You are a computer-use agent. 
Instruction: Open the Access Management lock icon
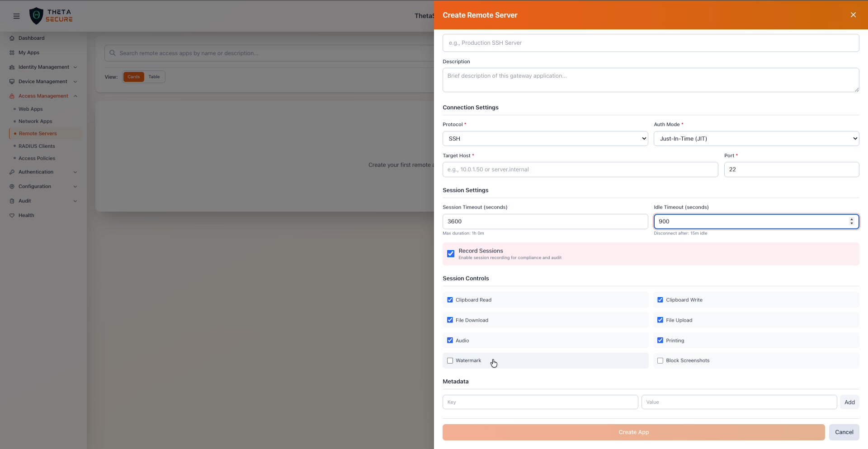pyautogui.click(x=12, y=96)
